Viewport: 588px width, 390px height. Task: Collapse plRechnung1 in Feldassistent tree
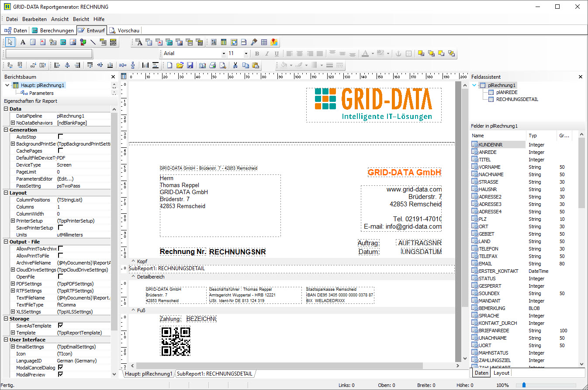click(x=474, y=85)
